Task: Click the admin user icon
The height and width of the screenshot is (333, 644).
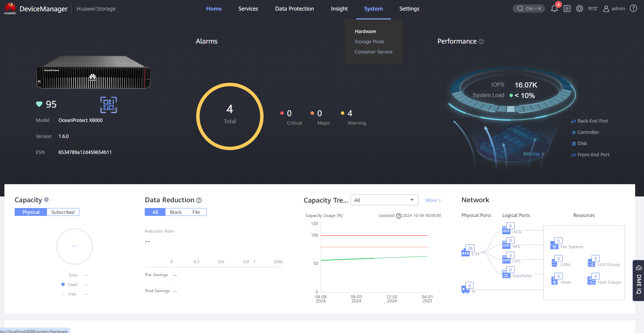Action: point(606,9)
